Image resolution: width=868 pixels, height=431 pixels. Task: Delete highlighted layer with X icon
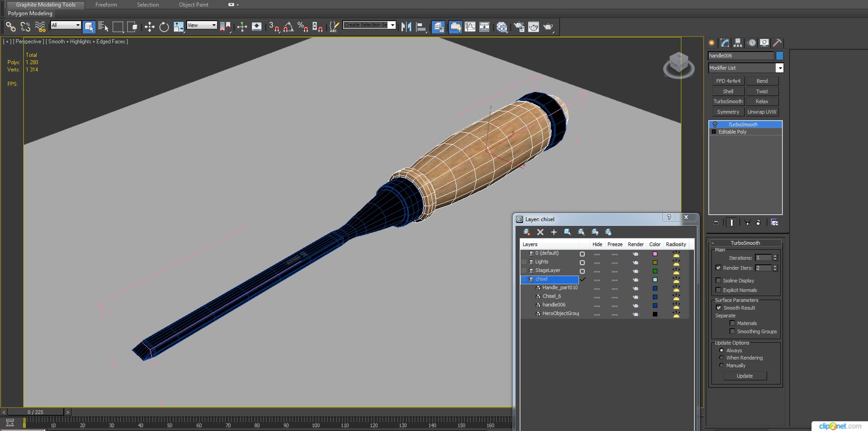point(540,232)
